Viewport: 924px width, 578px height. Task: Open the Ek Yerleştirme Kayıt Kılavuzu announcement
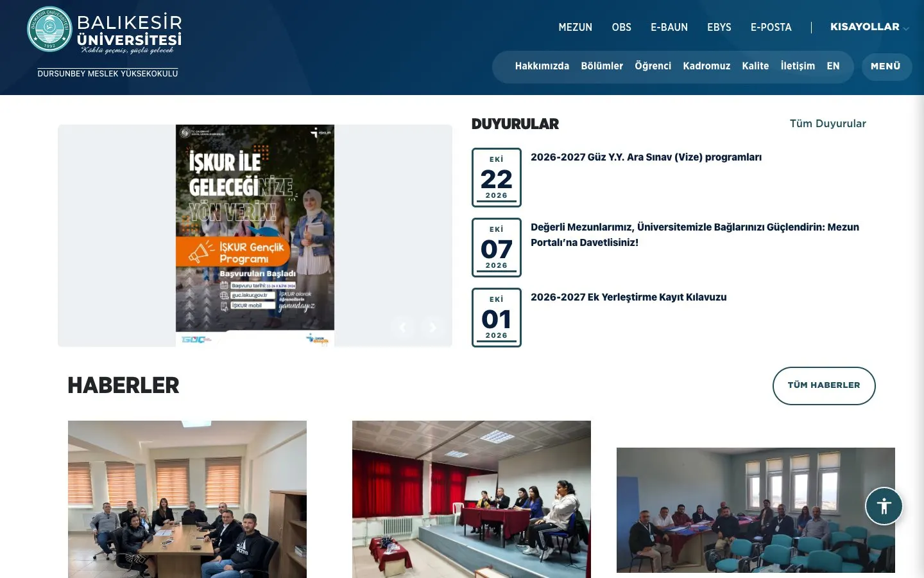(x=629, y=297)
